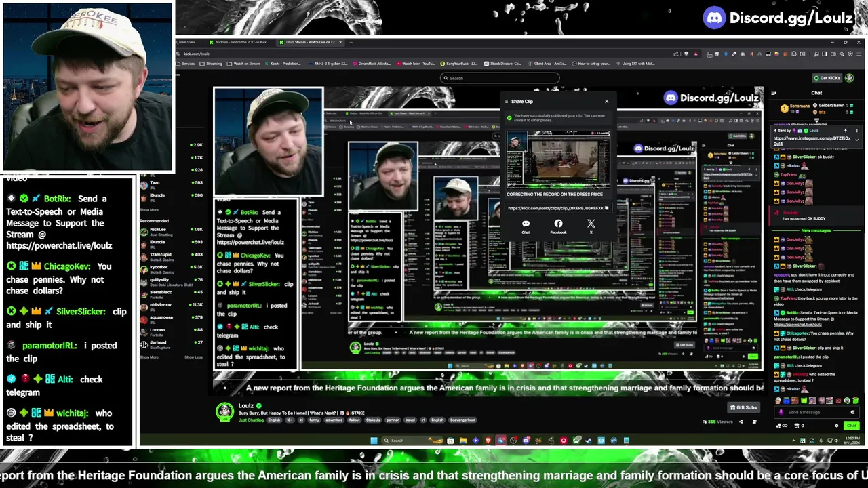Viewport: 868px width, 488px height.
Task: Jump to New messages in chat
Action: 816,230
